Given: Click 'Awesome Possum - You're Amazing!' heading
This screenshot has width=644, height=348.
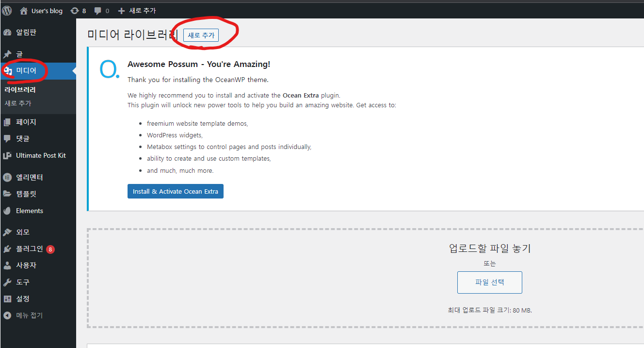Looking at the screenshot, I should click(199, 64).
